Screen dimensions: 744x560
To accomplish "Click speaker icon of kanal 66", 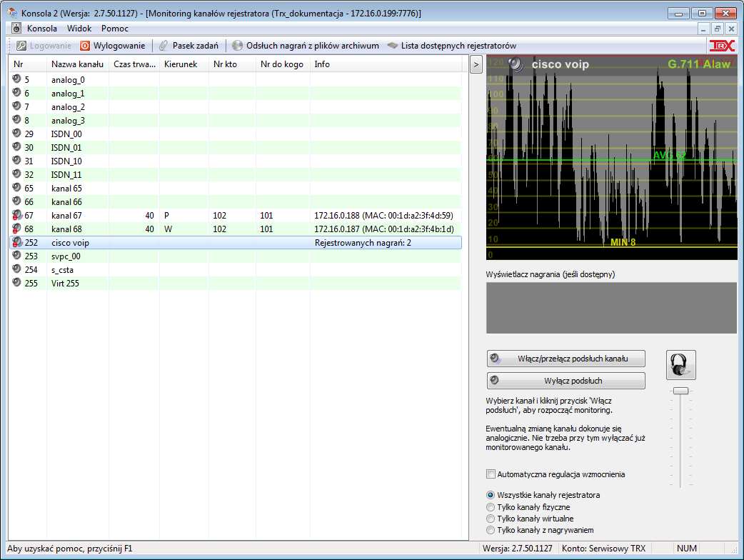I will pos(16,201).
